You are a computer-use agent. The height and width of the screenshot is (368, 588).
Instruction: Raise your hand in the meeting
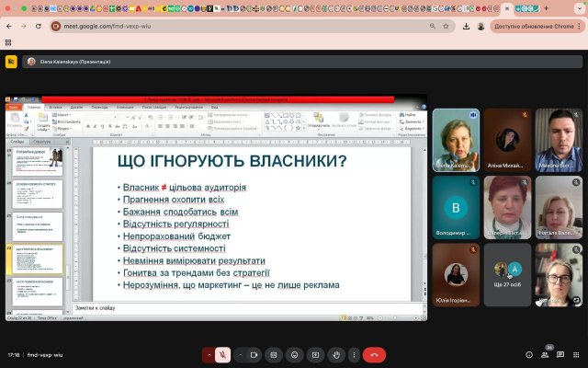point(335,354)
